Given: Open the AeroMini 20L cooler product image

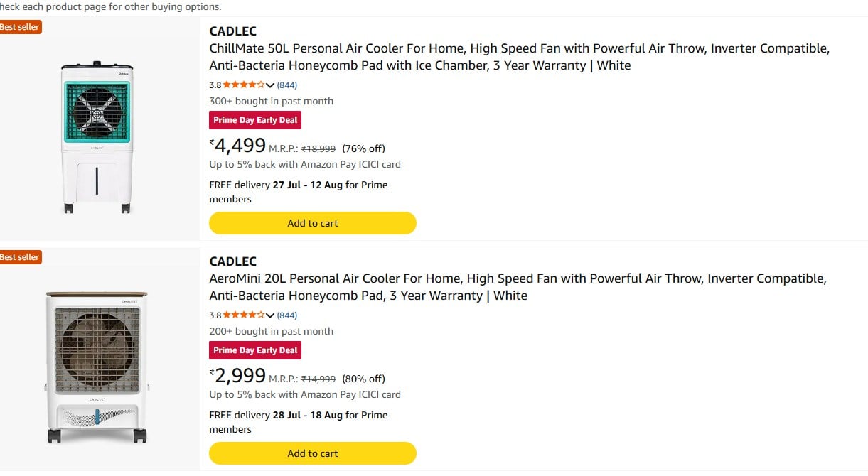Looking at the screenshot, I should [x=97, y=367].
